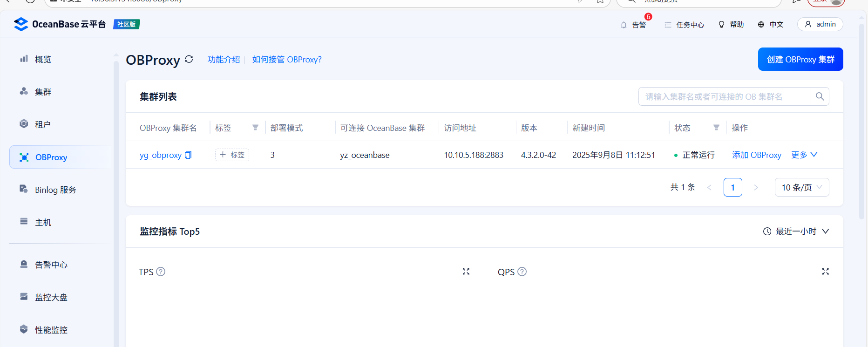
Task: Click the 集群 sidebar icon
Action: pyautogui.click(x=24, y=91)
